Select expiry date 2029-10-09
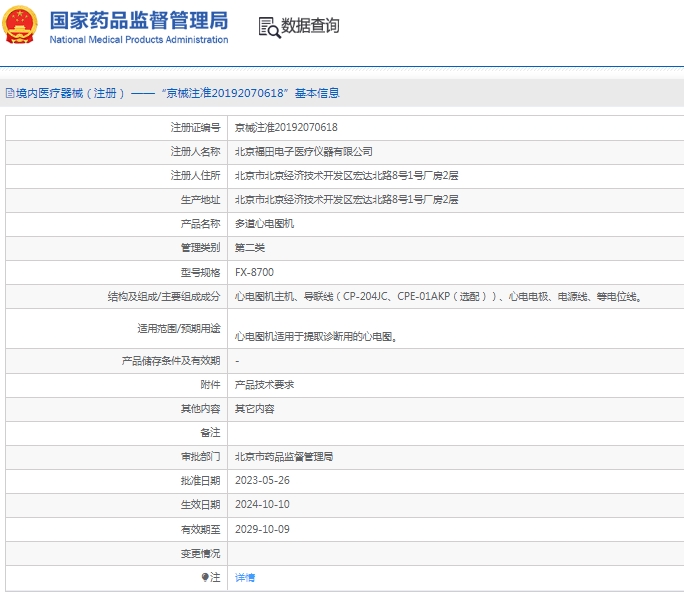 point(262,529)
